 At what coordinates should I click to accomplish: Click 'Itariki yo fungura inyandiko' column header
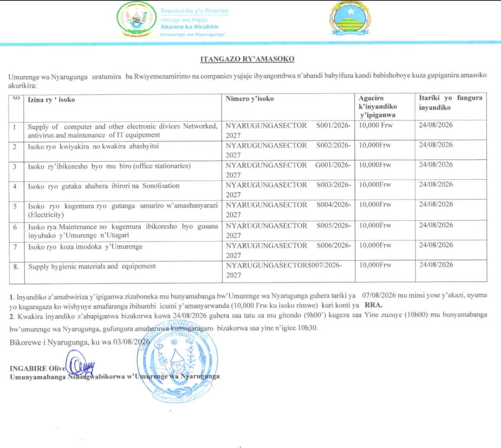tap(451, 103)
